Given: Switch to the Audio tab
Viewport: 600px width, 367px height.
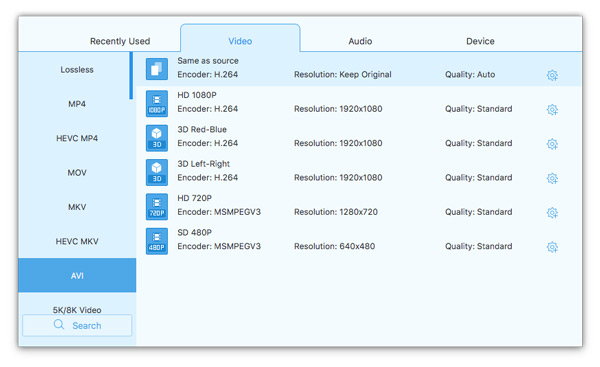Looking at the screenshot, I should [360, 41].
